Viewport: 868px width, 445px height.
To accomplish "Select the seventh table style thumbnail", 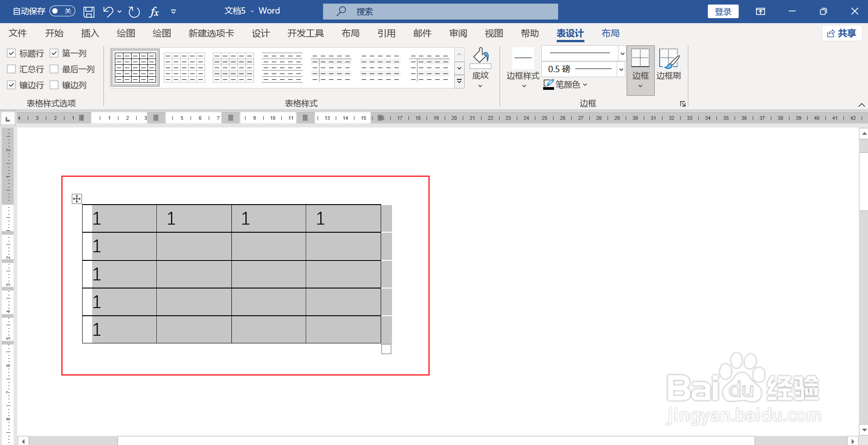I will point(429,68).
